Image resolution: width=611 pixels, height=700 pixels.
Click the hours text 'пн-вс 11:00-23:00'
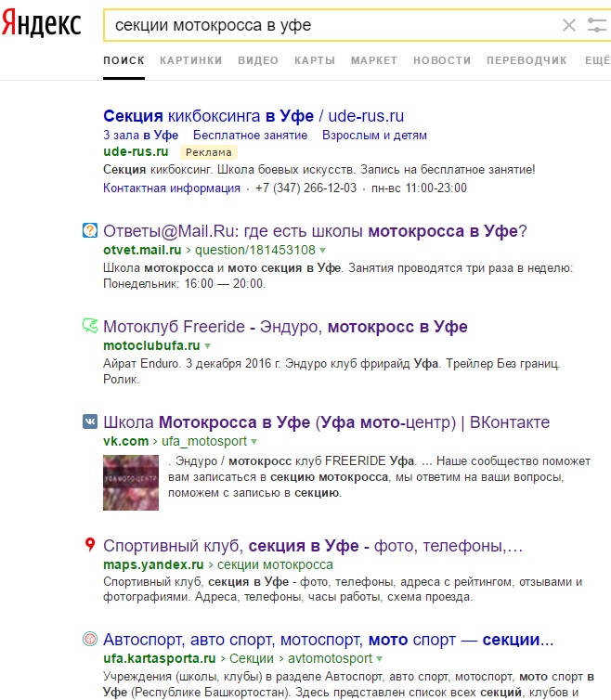coord(419,188)
